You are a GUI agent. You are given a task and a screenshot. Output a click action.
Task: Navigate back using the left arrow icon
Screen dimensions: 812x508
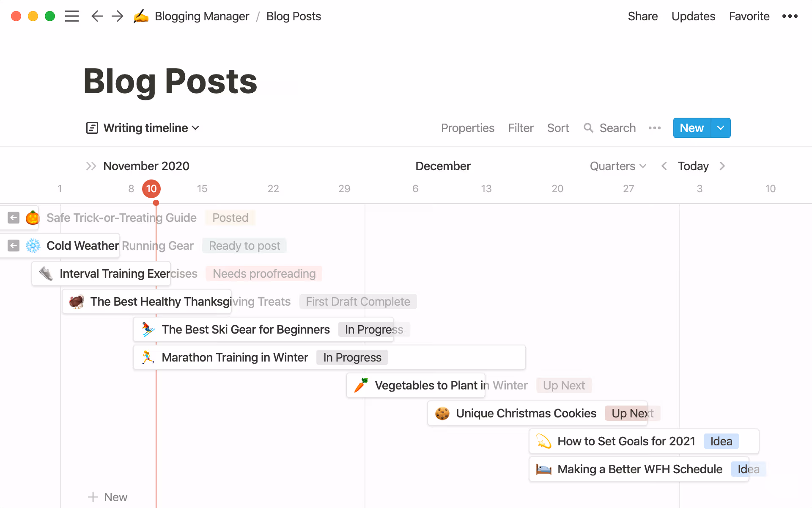pos(97,16)
